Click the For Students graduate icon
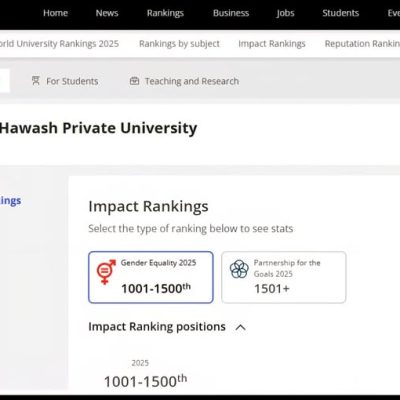Screen dimensions: 400x400 (x=36, y=81)
